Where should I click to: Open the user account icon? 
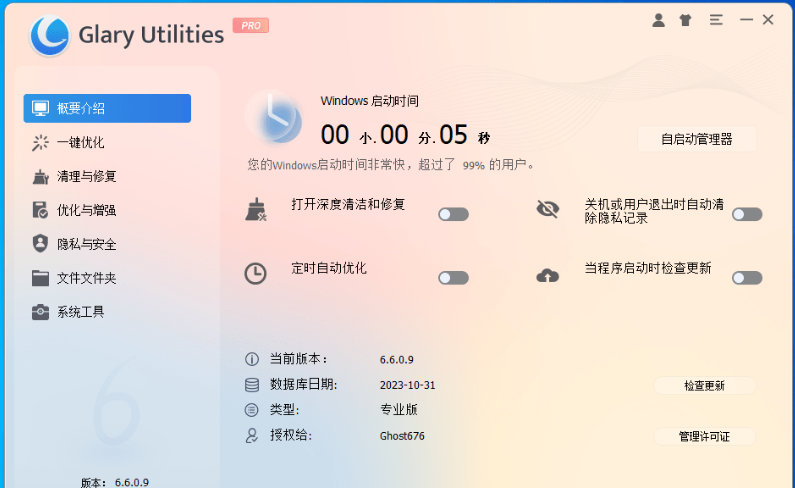[658, 20]
